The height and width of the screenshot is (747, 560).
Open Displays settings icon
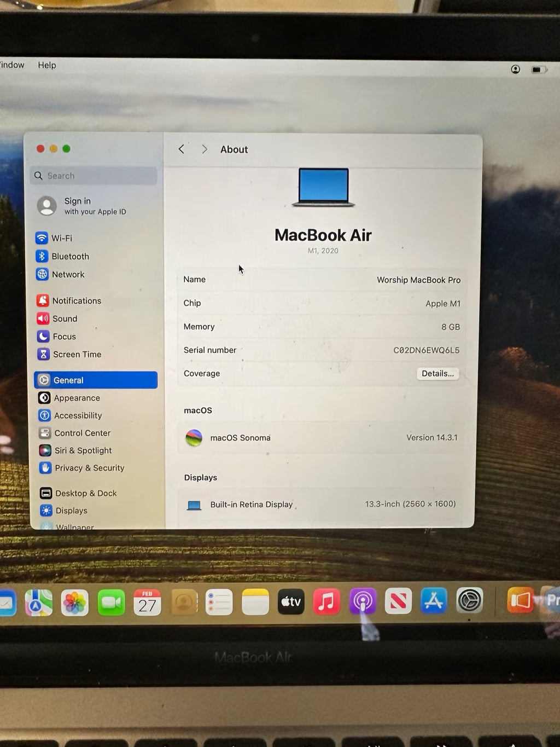click(x=45, y=511)
